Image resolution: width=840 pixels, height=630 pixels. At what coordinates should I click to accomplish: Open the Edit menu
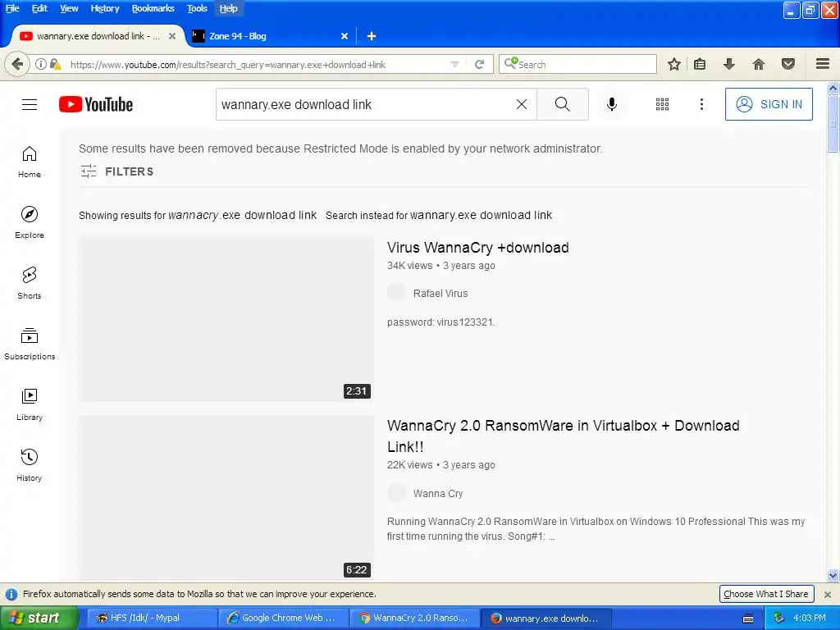pos(39,8)
